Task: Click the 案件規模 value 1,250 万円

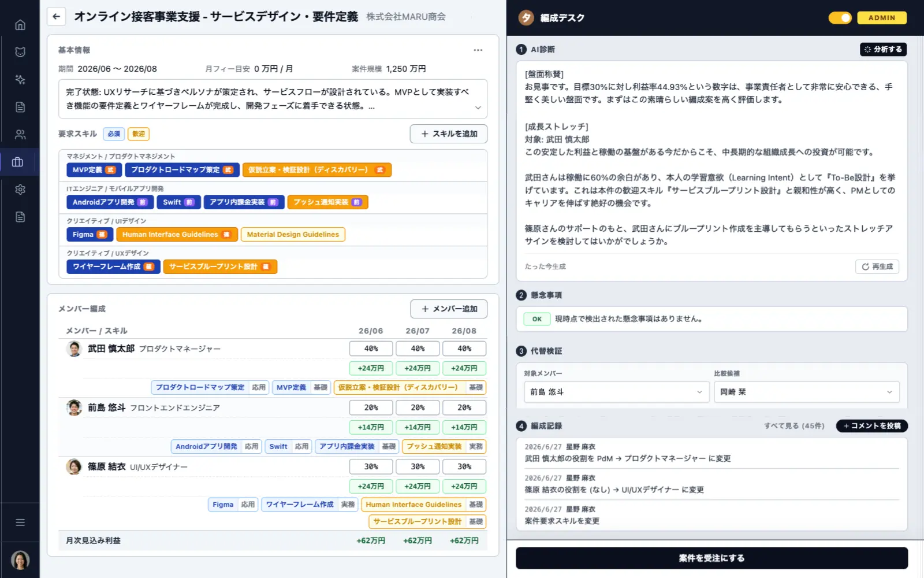Action: (x=406, y=69)
